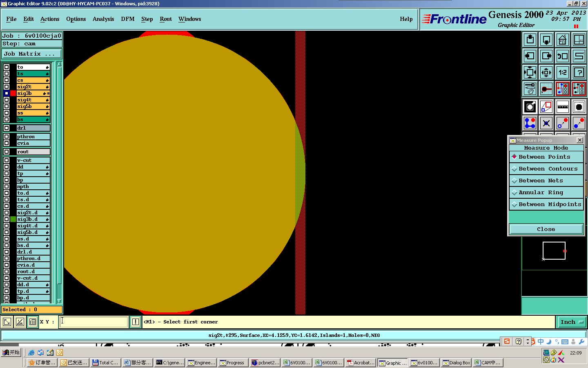
Task: Open the DFM menu
Action: pyautogui.click(x=128, y=19)
